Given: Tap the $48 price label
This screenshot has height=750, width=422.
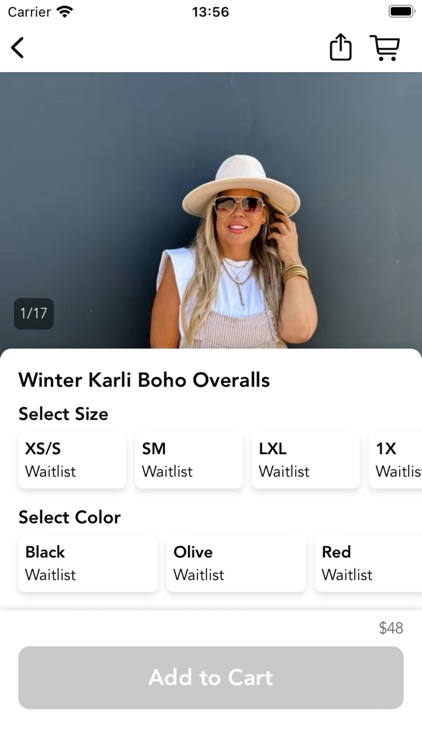Looking at the screenshot, I should (391, 628).
